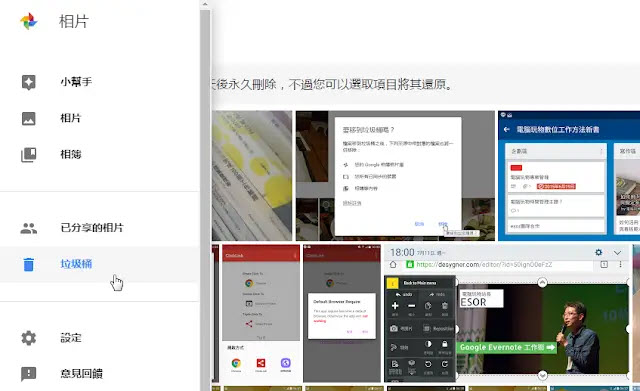Click the 相片 photos picture icon
640x391 pixels.
(x=29, y=118)
